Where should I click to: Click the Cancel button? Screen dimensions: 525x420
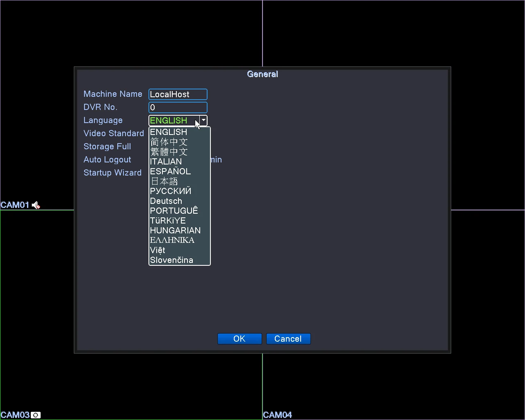[x=288, y=339]
